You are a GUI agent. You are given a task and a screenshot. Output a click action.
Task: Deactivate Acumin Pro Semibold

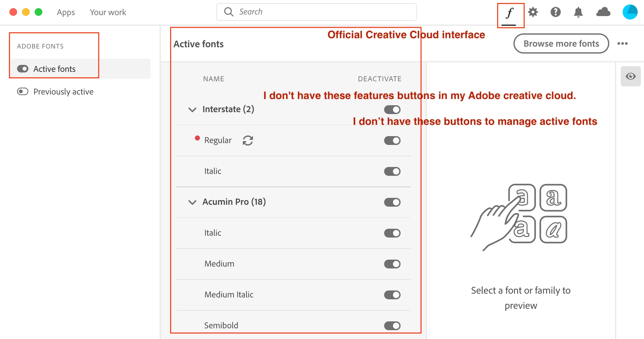(392, 326)
